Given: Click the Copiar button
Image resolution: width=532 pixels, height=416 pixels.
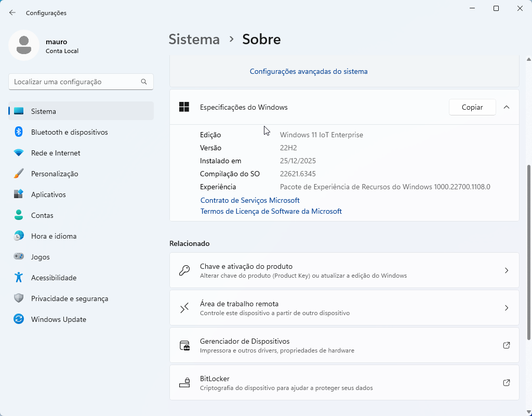Looking at the screenshot, I should [472, 107].
